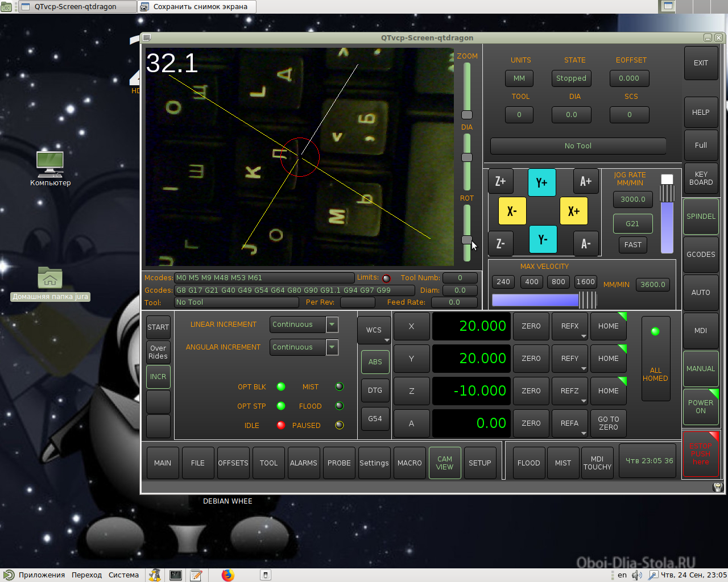728x582 pixels.
Task: Open Переход menu in bottom panel
Action: 86,575
